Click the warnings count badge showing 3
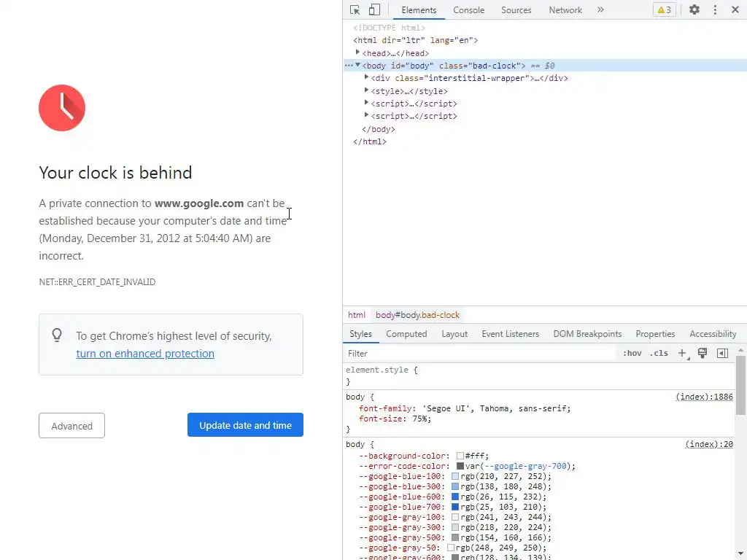Screen dimensions: 747x560 pyautogui.click(x=664, y=9)
